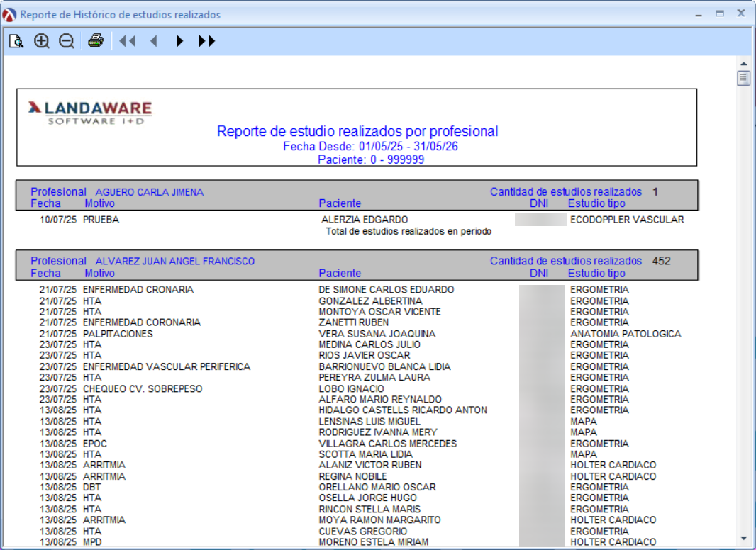Select professional name AGUERO CARLA JIMENA

point(150,192)
